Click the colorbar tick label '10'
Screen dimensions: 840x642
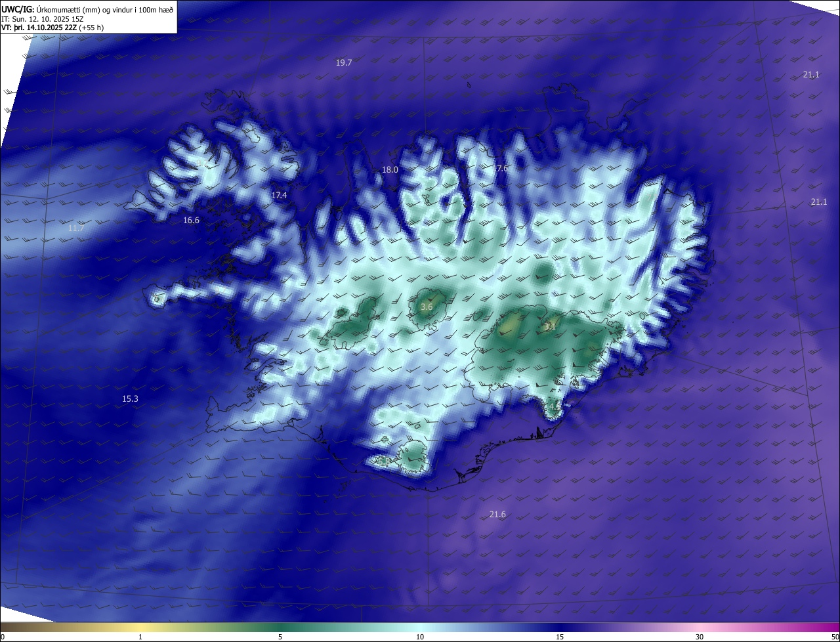pos(420,637)
